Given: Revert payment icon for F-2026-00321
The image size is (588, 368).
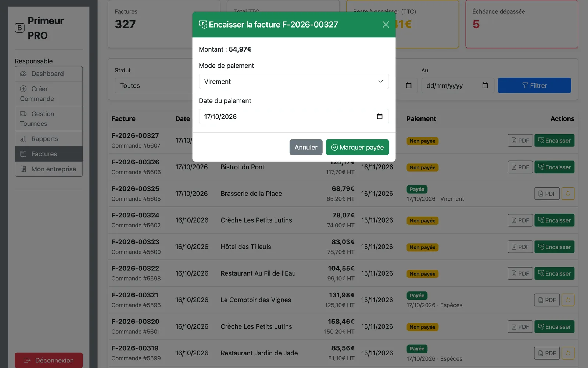Looking at the screenshot, I should (x=568, y=300).
